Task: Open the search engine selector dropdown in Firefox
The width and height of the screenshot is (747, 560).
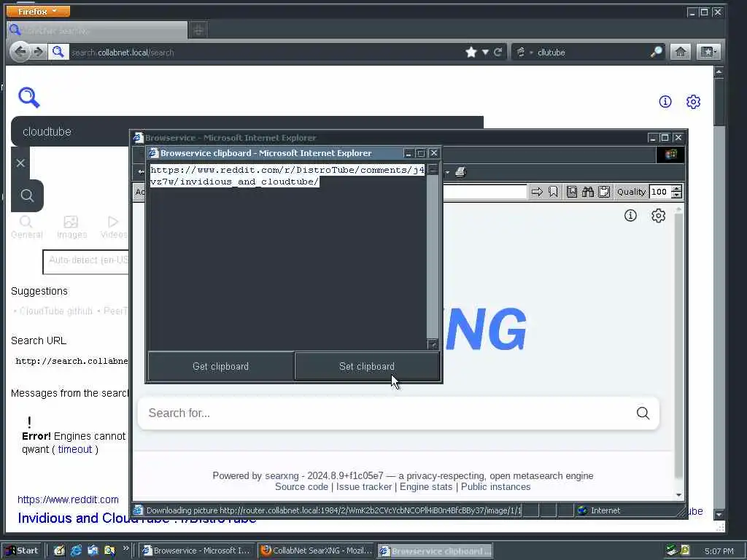Action: coord(524,52)
